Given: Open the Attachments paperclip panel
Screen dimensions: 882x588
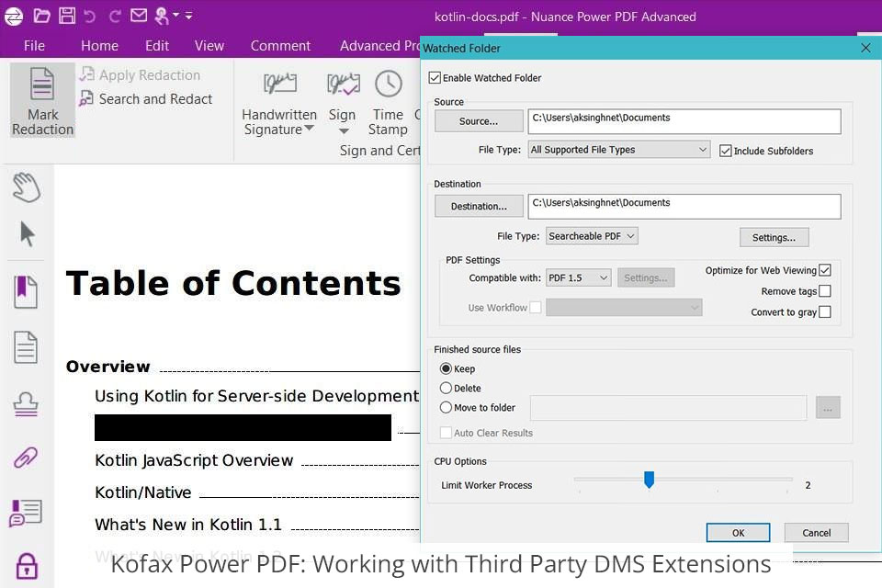Looking at the screenshot, I should [x=26, y=458].
